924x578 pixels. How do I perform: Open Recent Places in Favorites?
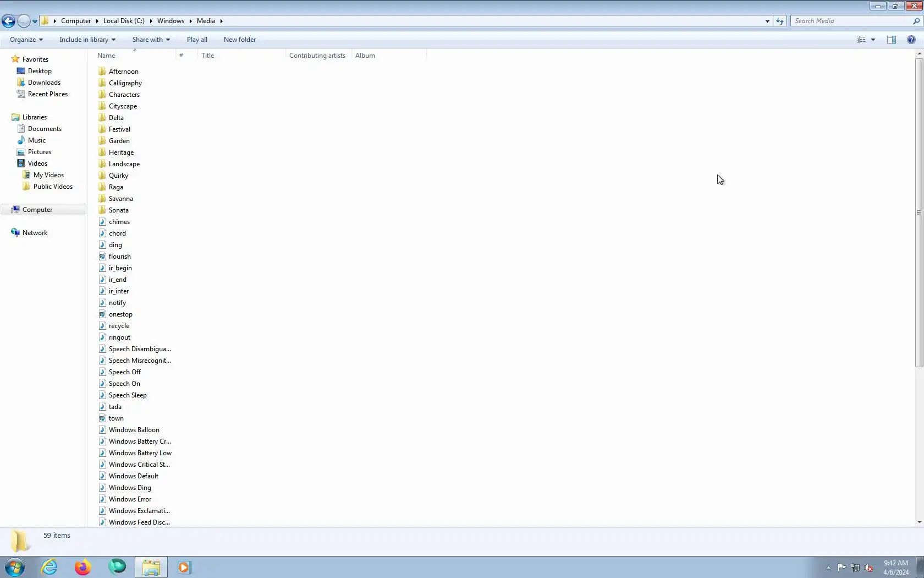pos(48,94)
